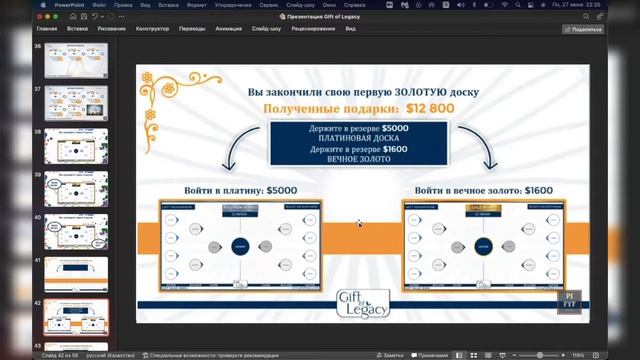The image size is (640, 360).
Task: Click the Wi-Fi icon in menu bar
Action: pyautogui.click(x=505, y=5)
